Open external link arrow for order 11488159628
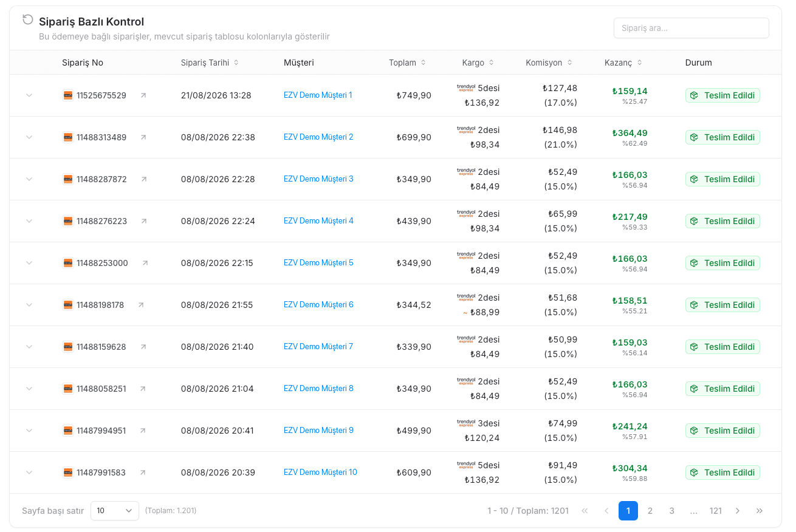This screenshot has height=532, width=796. (x=143, y=347)
